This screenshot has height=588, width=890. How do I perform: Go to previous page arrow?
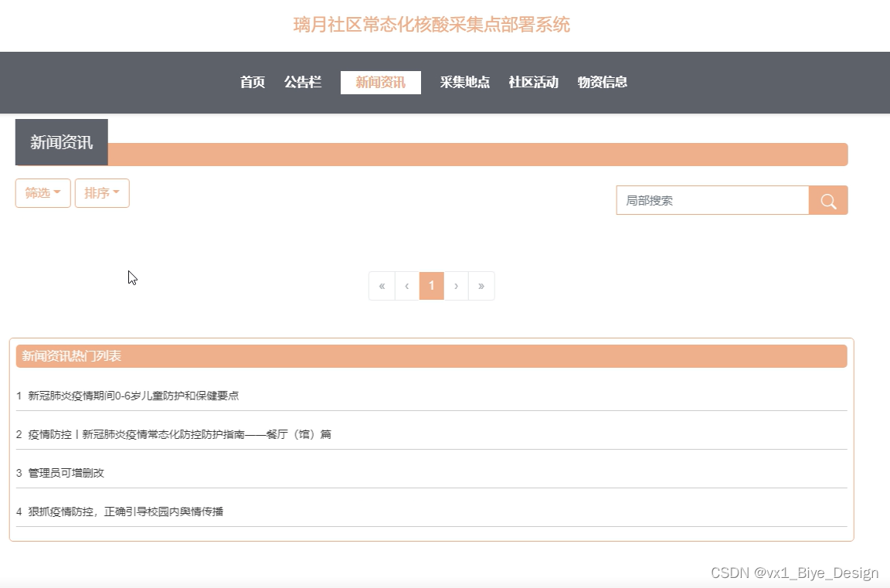407,285
